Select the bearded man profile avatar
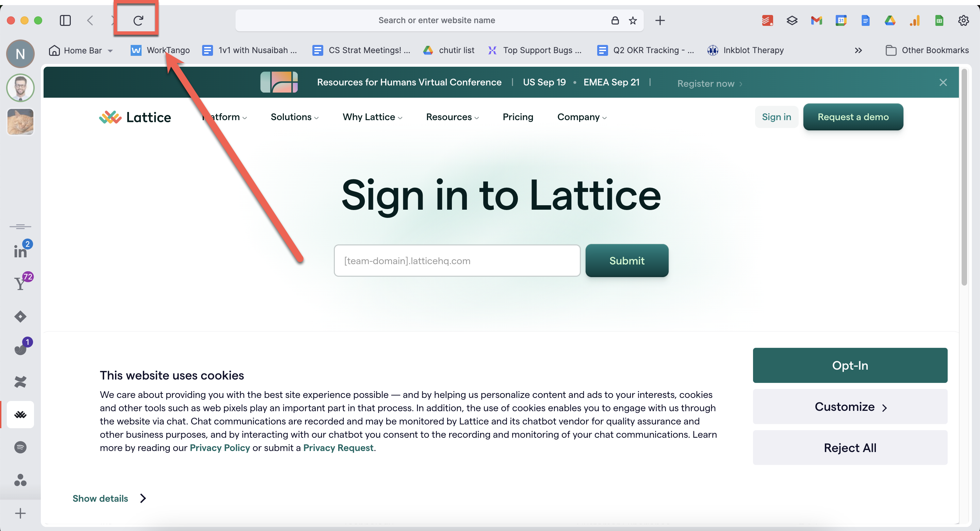 click(x=20, y=87)
